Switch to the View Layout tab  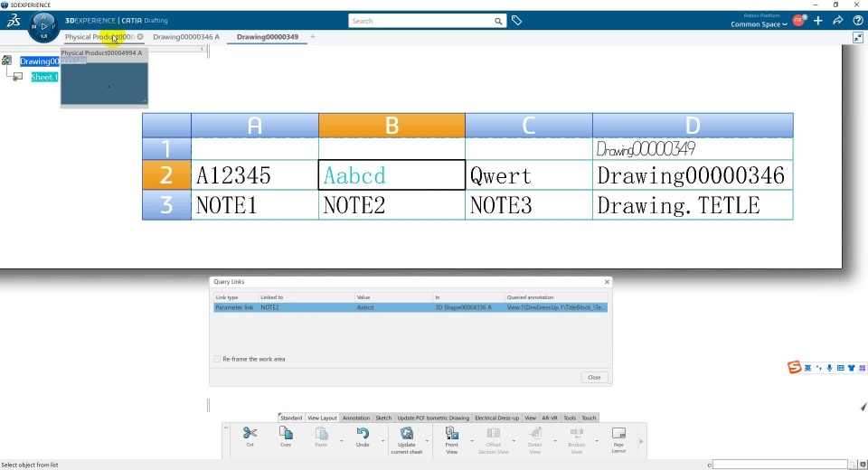point(322,418)
